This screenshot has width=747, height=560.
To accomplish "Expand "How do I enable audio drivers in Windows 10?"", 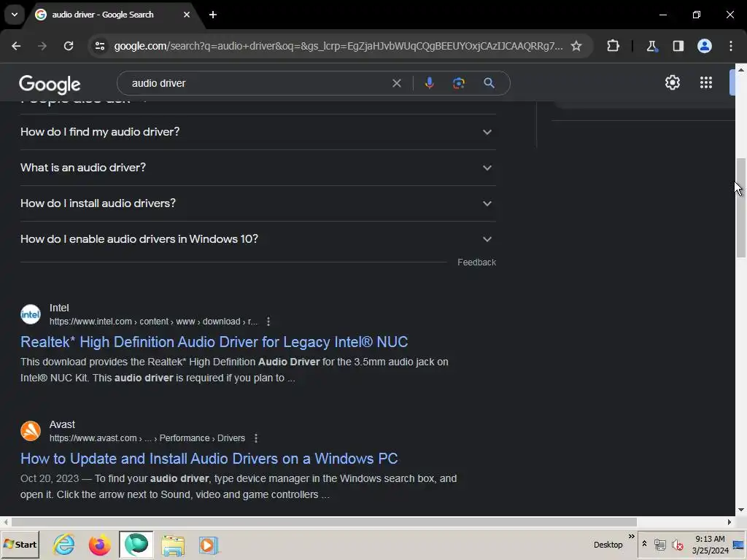I will [258, 239].
